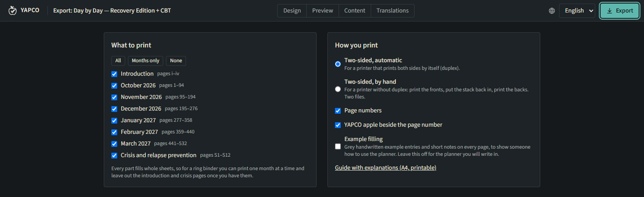Enable the Example filling checkbox
Screen dimensions: 644x197
[338, 146]
